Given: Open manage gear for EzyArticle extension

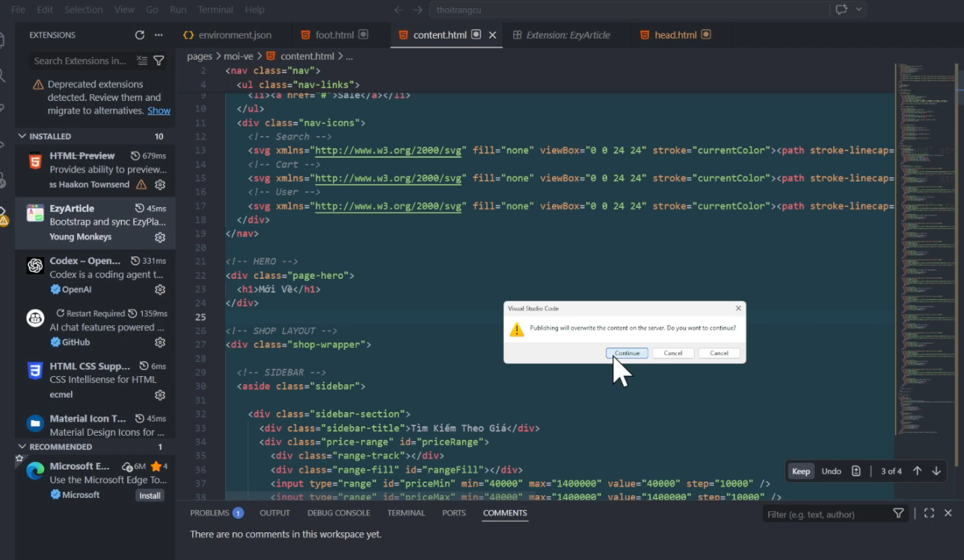Looking at the screenshot, I should pyautogui.click(x=160, y=237).
